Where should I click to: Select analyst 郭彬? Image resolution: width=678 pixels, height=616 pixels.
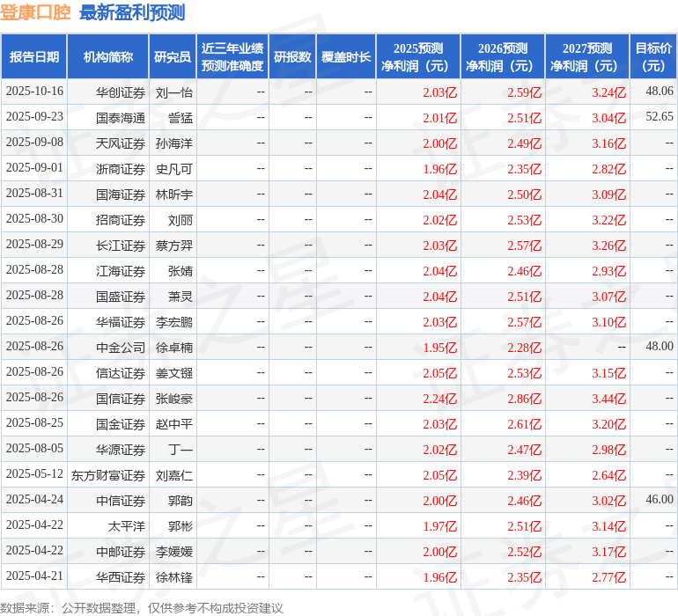181,526
